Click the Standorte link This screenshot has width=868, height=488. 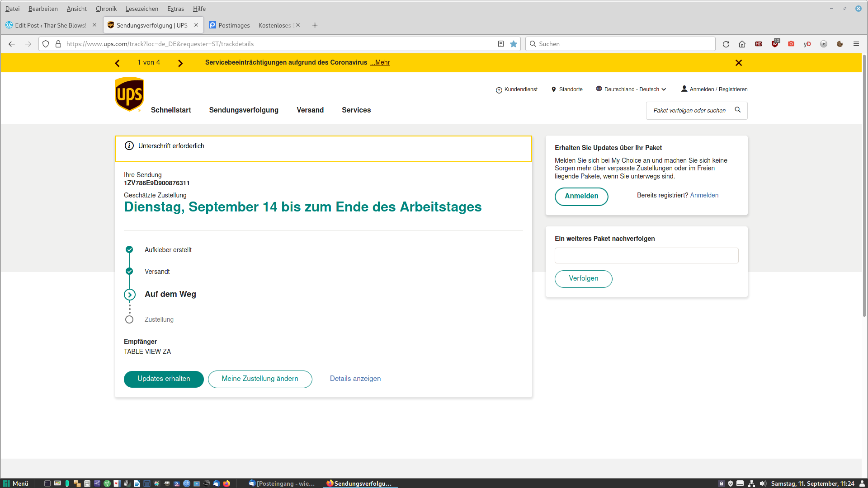pos(567,89)
